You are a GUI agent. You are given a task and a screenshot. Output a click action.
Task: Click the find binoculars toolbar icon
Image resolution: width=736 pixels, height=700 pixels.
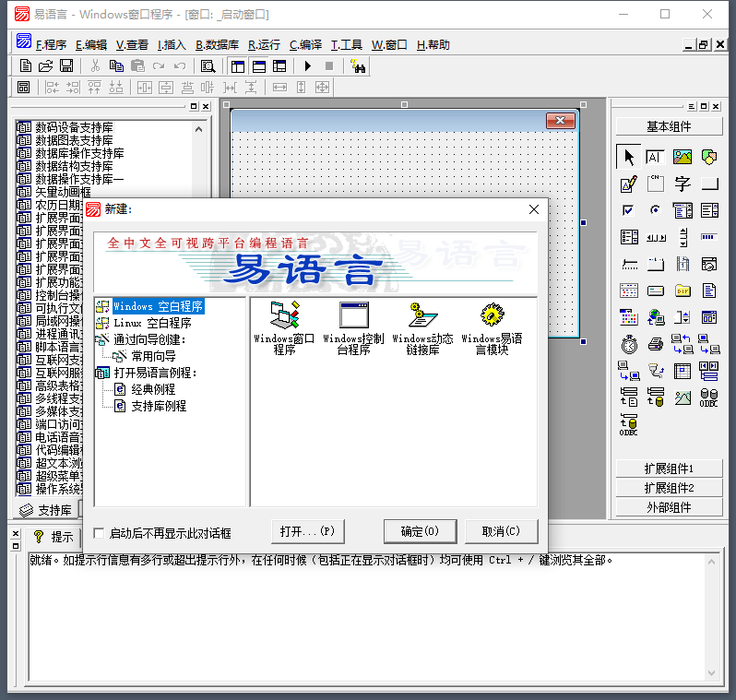point(358,66)
